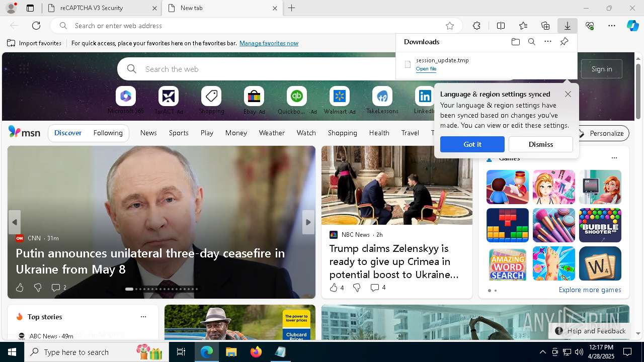Image resolution: width=644 pixels, height=362 pixels.
Task: Open file link for session_update.tmp
Action: pos(426,69)
